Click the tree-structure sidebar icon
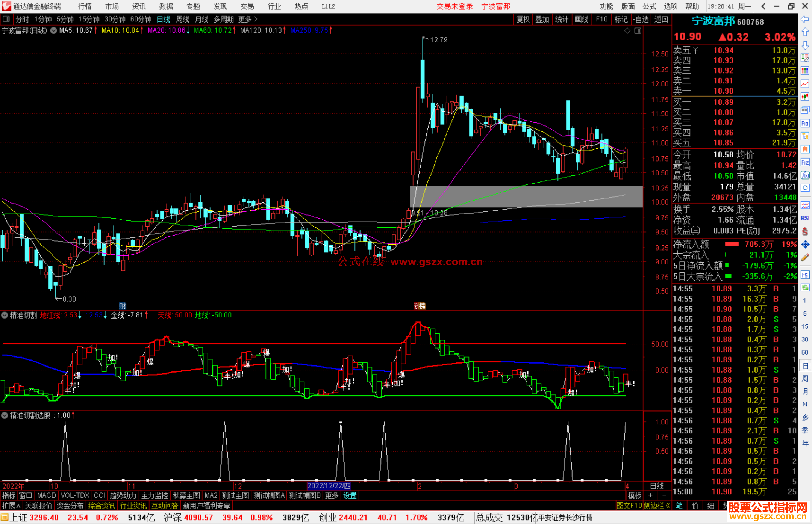 coord(805,136)
